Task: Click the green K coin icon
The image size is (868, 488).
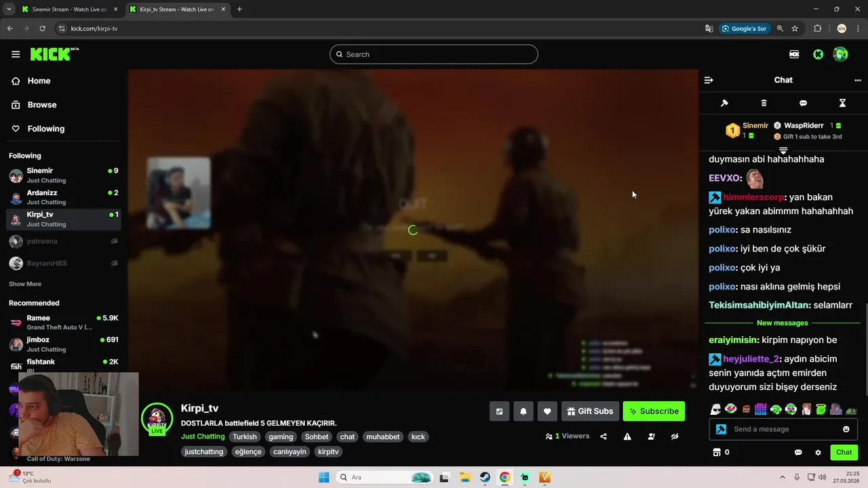Action: pos(818,54)
